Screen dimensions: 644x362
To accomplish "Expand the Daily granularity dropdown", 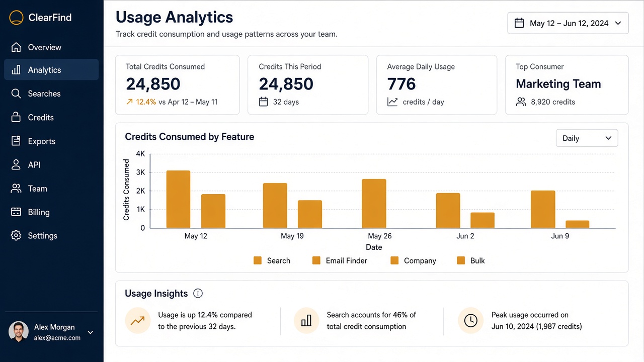I will click(587, 138).
